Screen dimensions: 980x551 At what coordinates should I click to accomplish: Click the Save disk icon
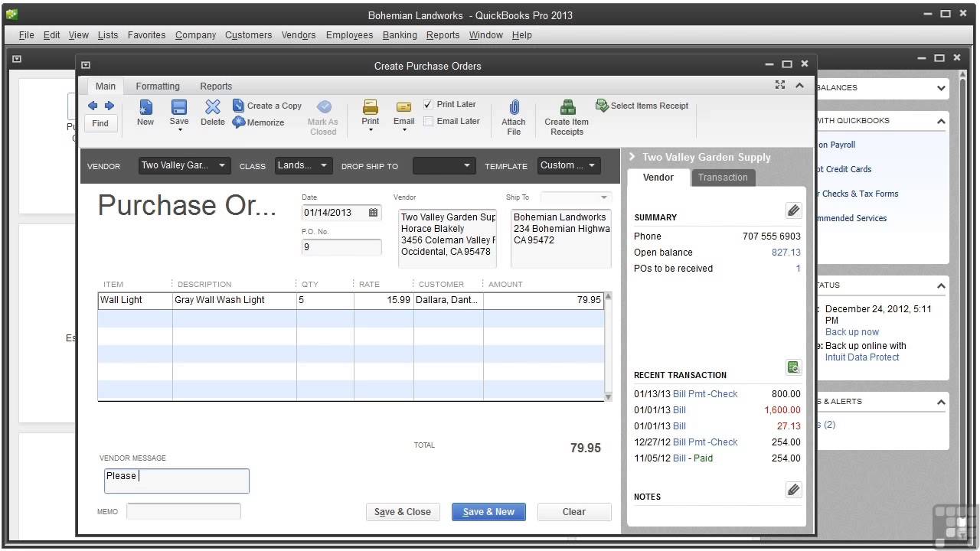179,107
